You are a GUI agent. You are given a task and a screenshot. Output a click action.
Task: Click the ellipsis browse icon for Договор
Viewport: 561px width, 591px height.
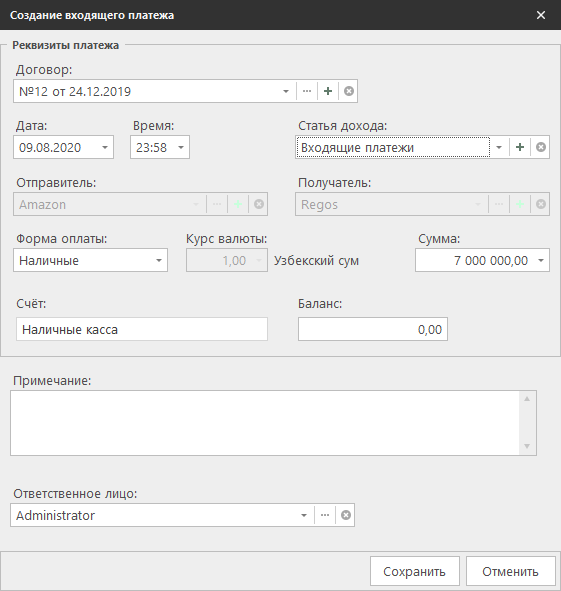point(307,91)
